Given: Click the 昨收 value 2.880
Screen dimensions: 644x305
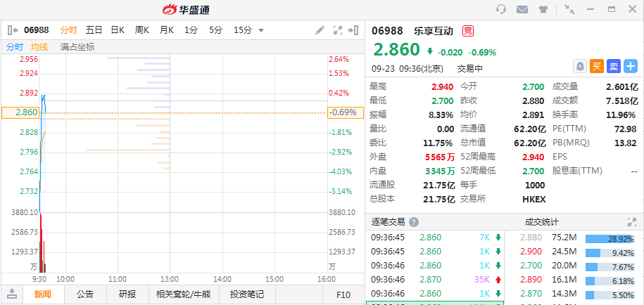Looking at the screenshot, I should [533, 101].
